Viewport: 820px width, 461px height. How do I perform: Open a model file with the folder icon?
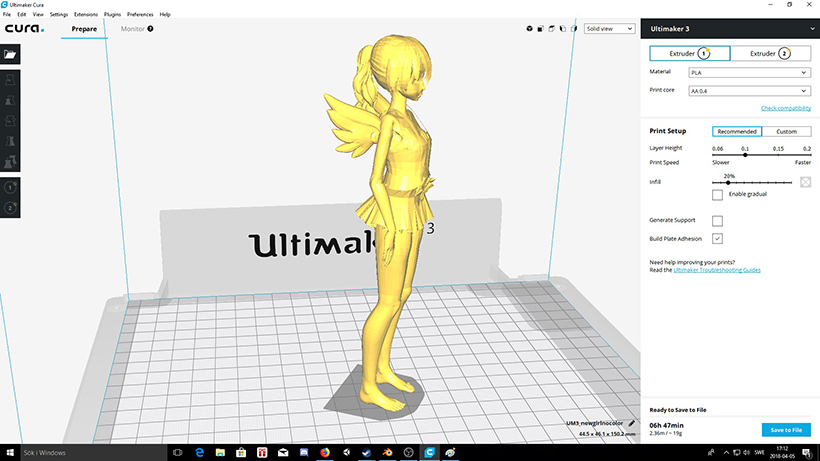tap(10, 54)
